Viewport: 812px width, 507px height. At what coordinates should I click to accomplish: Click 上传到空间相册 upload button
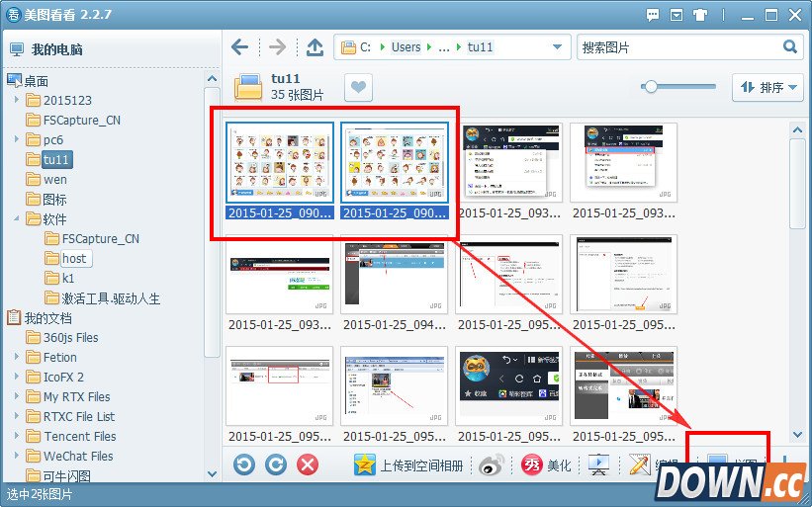pos(409,465)
